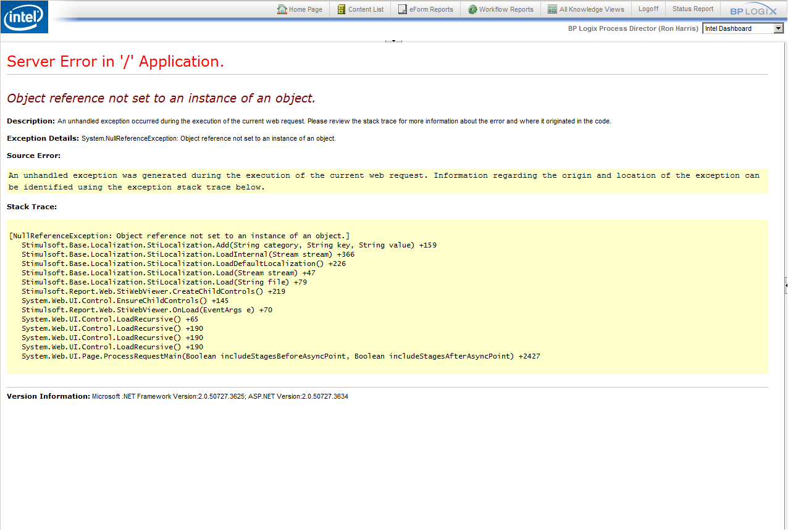Click the 'BP Logix Process Director (Ron Harris)' label

[634, 28]
